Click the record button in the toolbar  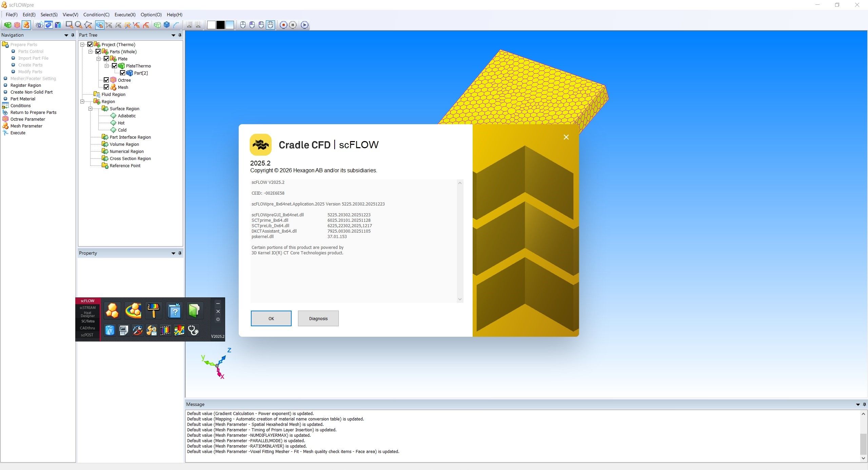click(x=283, y=25)
